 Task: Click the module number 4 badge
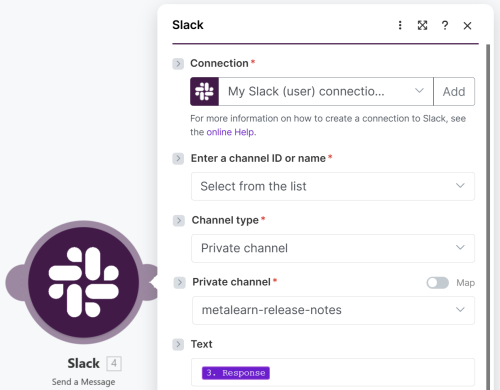[x=114, y=363]
